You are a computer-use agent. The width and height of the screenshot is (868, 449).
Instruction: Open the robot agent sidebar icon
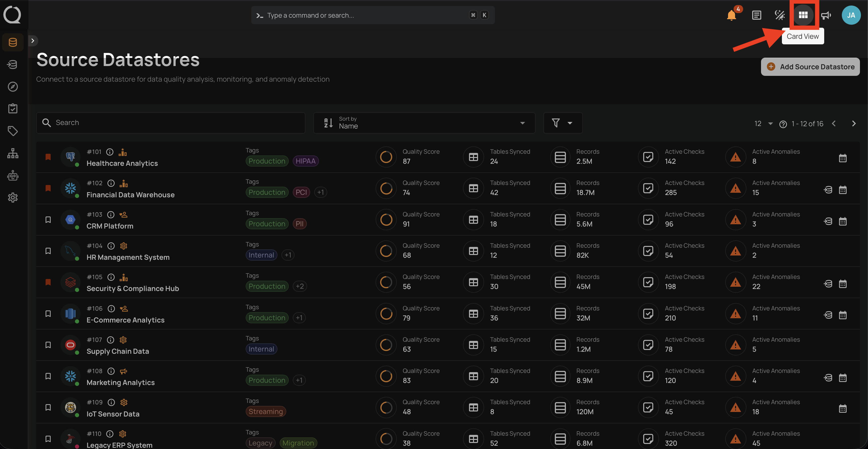13,175
